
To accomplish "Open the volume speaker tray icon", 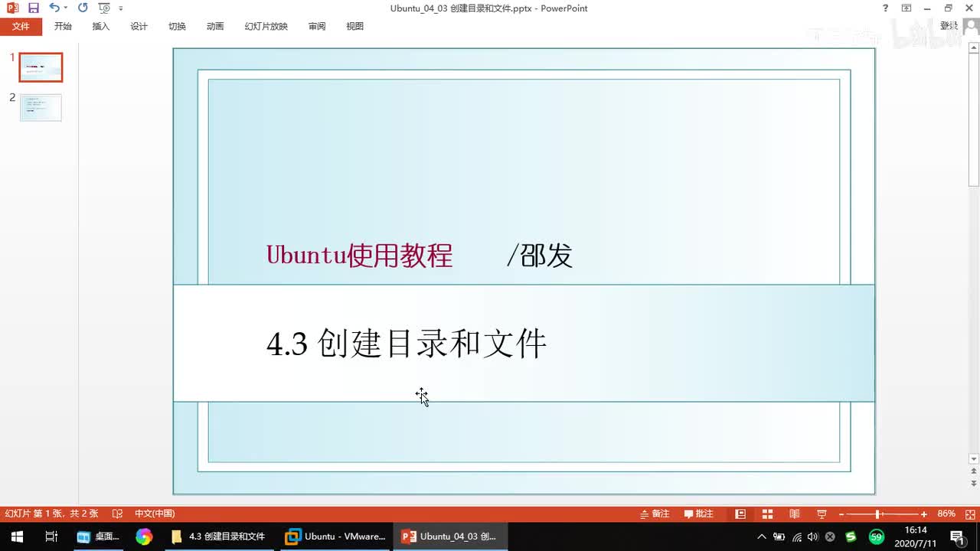I will pos(813,536).
